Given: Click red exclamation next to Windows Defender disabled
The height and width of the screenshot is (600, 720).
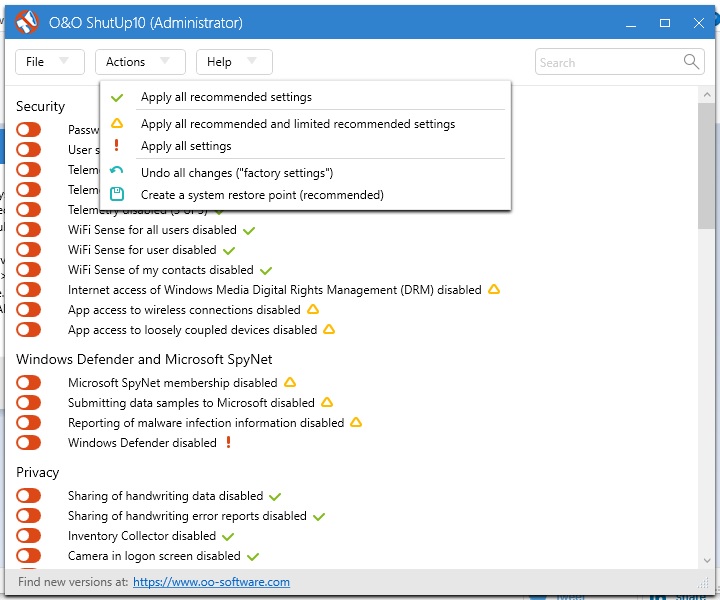Looking at the screenshot, I should click(228, 442).
